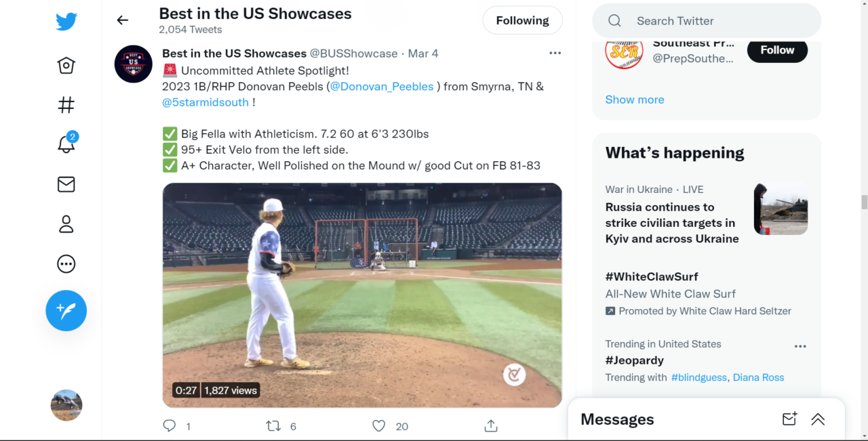View Notifications with 2 new alerts
The width and height of the screenshot is (868, 441).
pyautogui.click(x=66, y=144)
